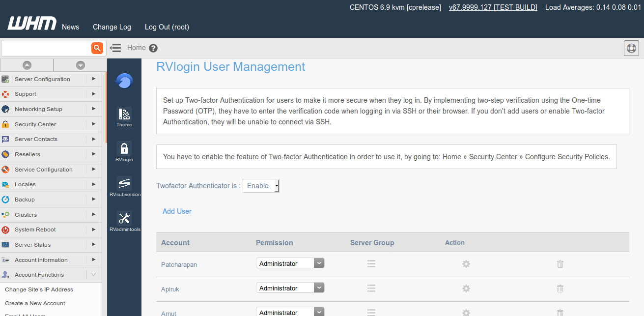Open the RVlogin lock icon

124,149
